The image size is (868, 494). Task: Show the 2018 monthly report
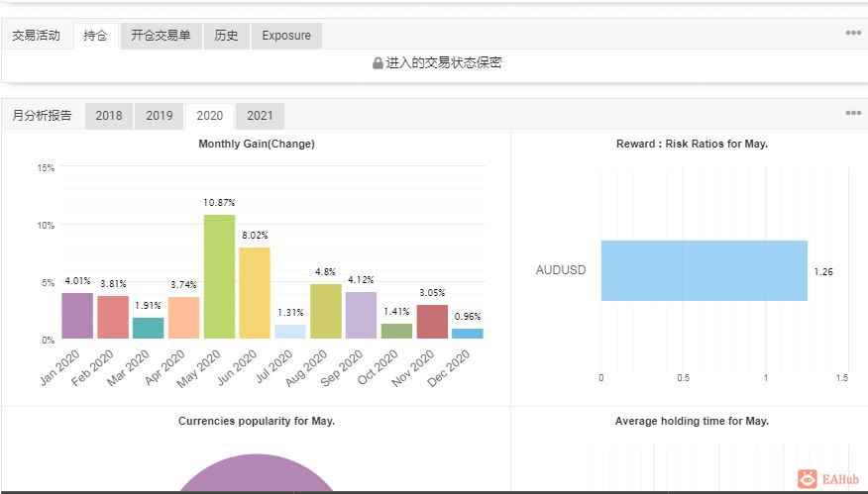coord(109,116)
